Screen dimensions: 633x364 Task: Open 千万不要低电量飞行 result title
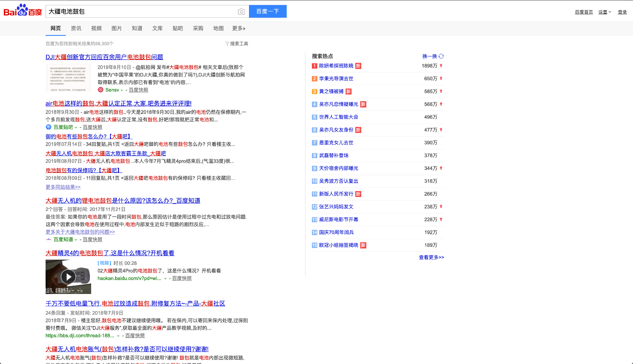click(135, 304)
